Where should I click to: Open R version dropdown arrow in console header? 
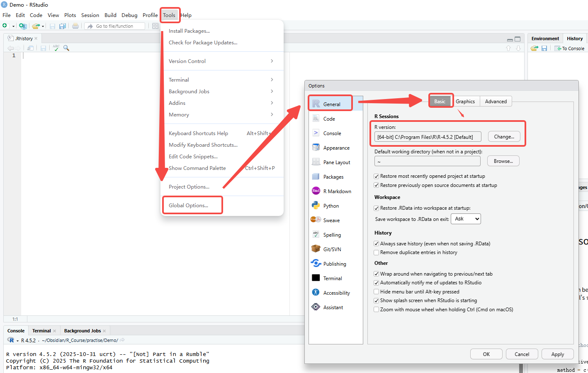coord(17,341)
